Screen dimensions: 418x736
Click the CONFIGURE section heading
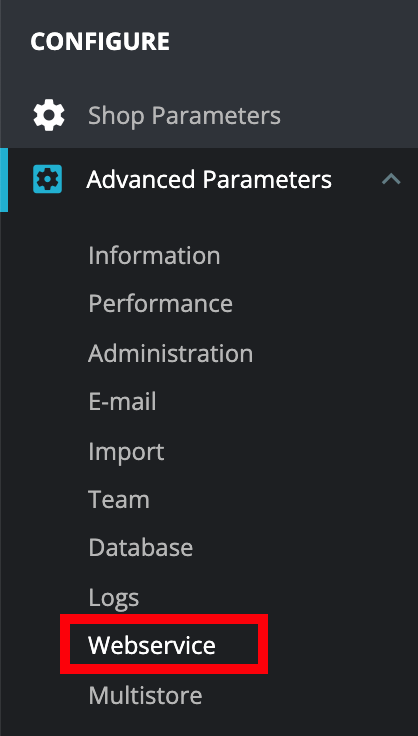tap(100, 42)
